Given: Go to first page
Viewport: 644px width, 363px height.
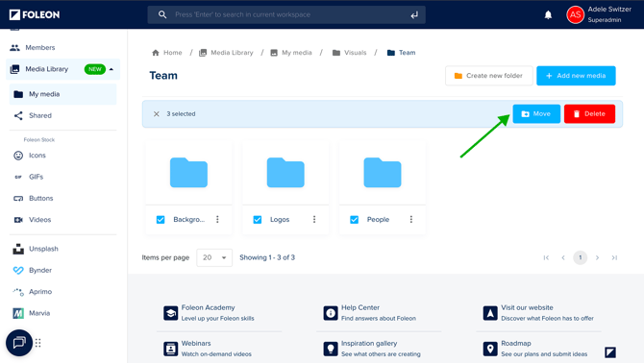Looking at the screenshot, I should (x=546, y=257).
